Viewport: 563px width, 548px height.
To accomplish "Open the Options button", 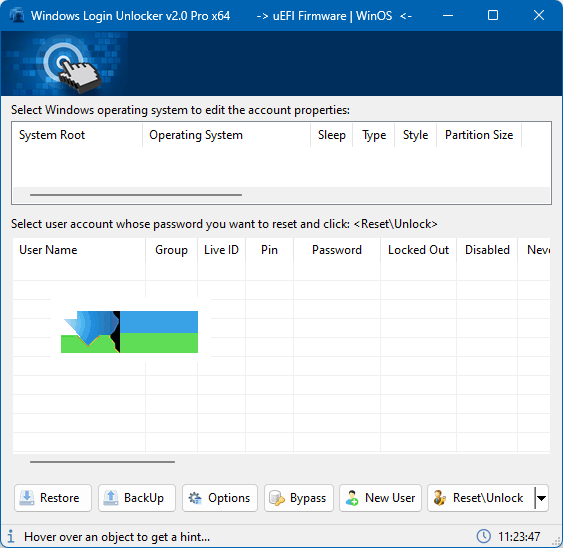I will point(220,498).
